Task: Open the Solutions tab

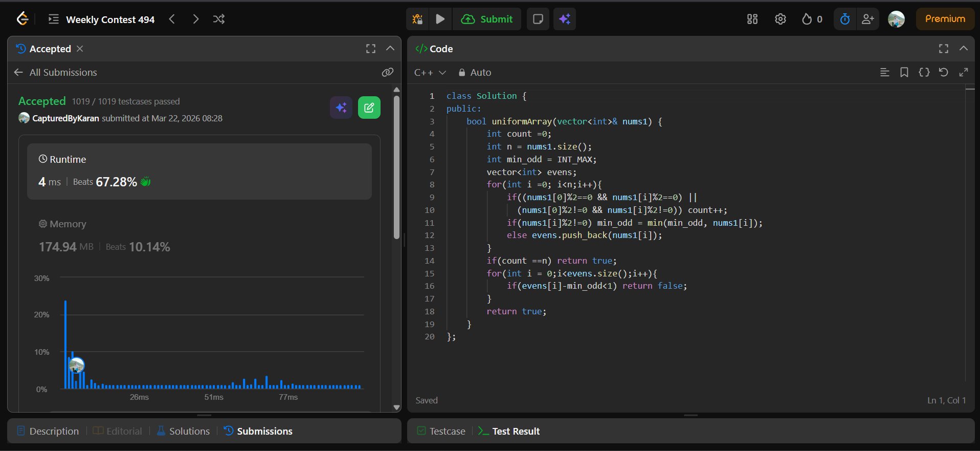Action: coord(183,431)
